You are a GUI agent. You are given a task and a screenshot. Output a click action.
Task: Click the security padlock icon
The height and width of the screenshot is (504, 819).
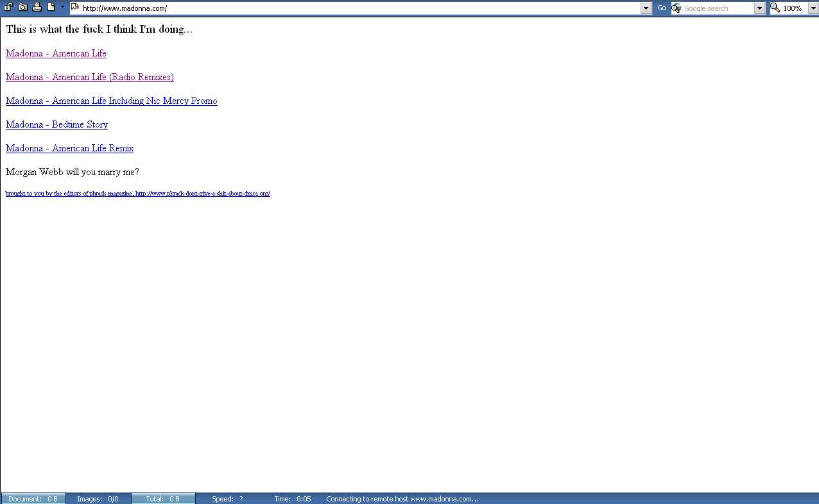[8, 8]
